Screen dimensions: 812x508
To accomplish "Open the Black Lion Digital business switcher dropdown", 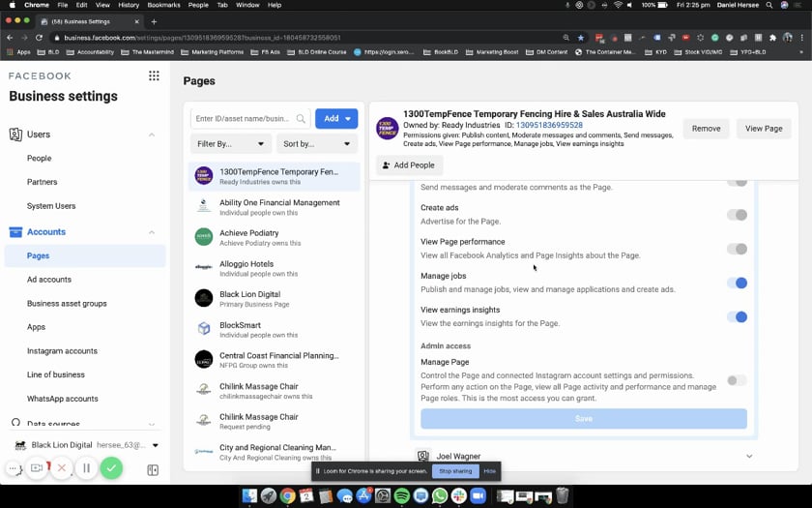I will [x=156, y=445].
